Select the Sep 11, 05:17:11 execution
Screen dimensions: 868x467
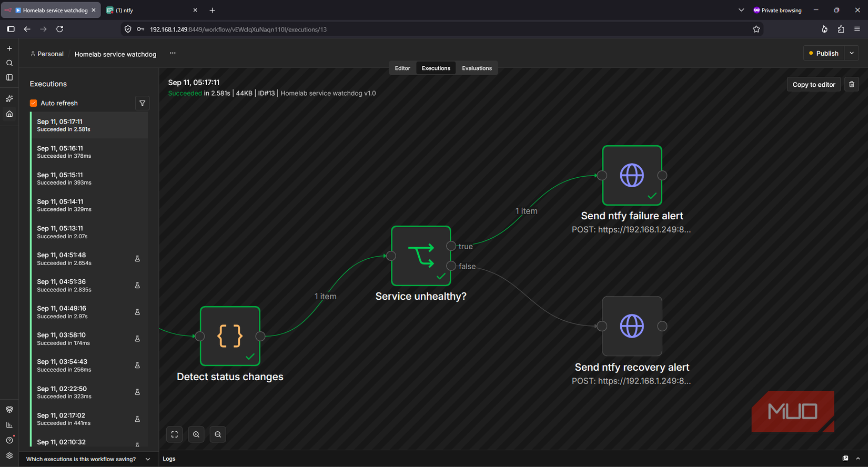(89, 125)
